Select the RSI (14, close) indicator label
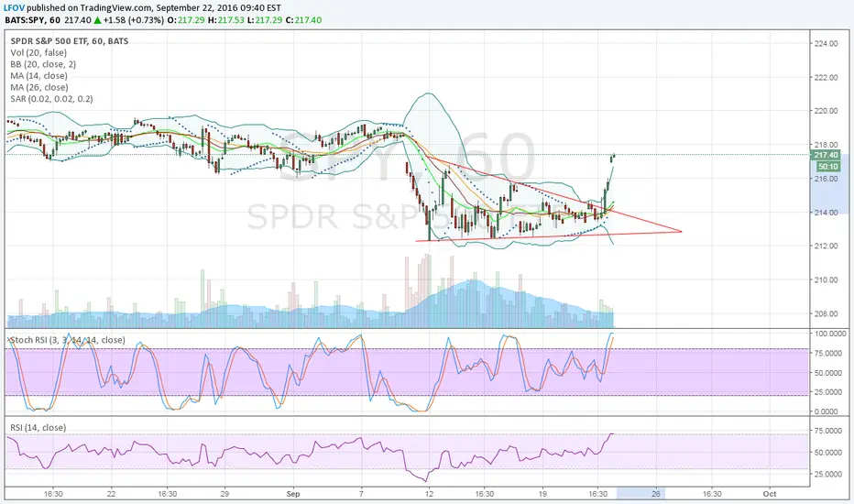Viewport: 854px width, 504px height. pos(38,428)
